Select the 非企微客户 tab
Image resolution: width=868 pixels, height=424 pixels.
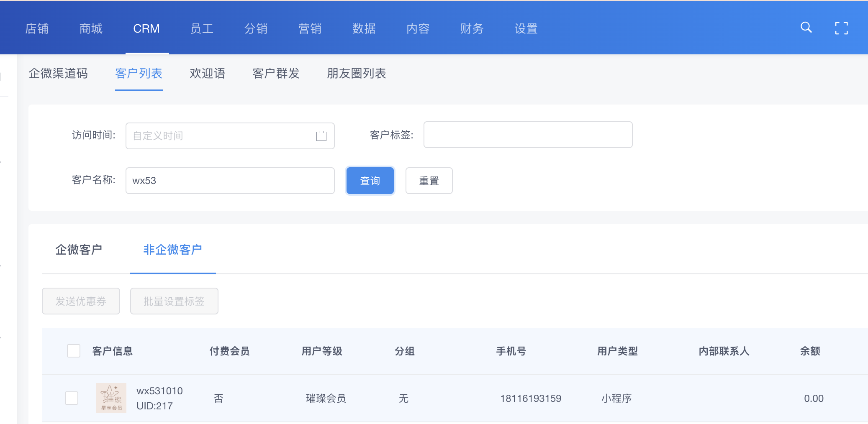(x=172, y=250)
